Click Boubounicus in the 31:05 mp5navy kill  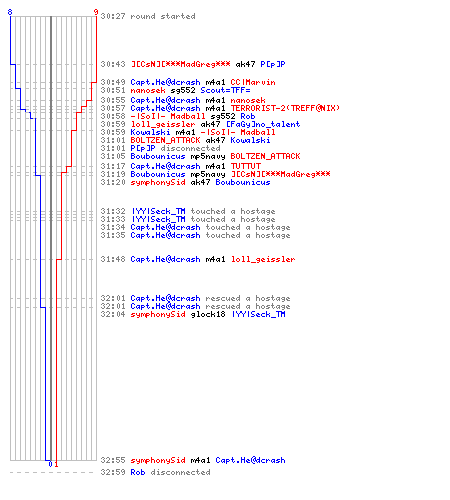tap(158, 156)
